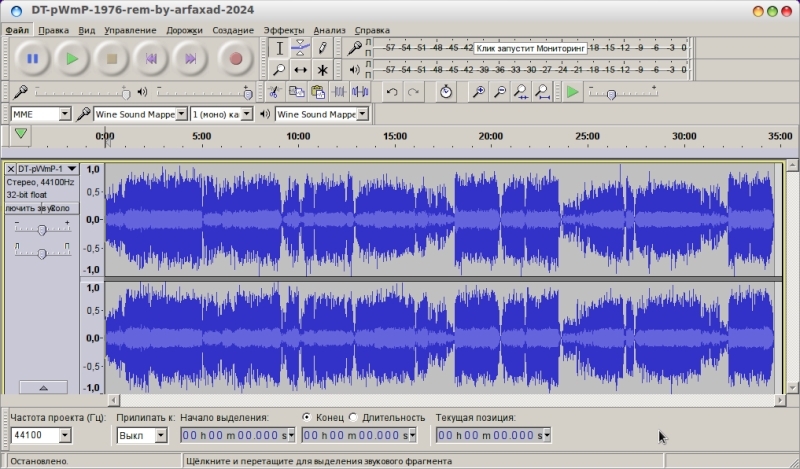This screenshot has height=469, width=800.
Task: Click Play-at-speed green arrow
Action: [572, 92]
